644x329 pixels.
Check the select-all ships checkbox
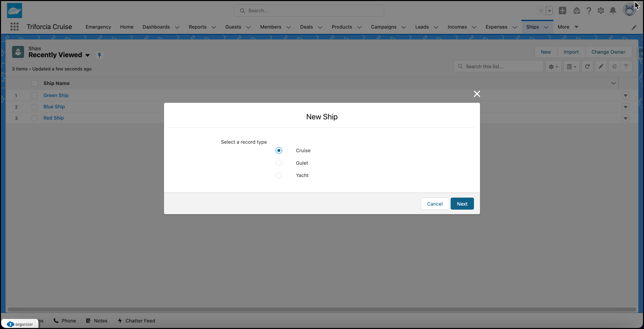(x=35, y=83)
